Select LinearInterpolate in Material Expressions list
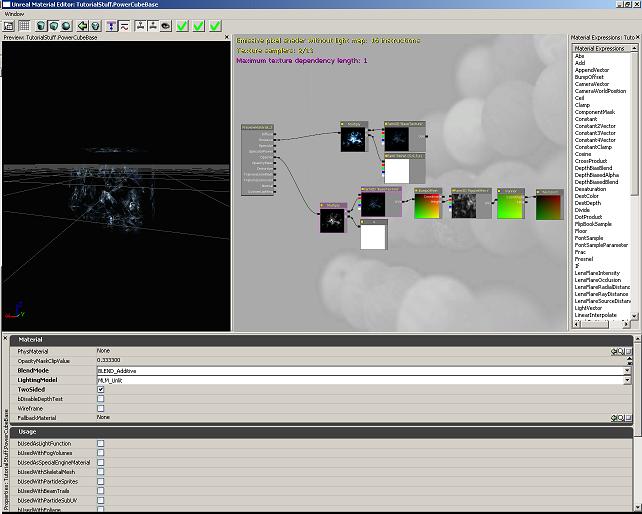 (x=596, y=315)
